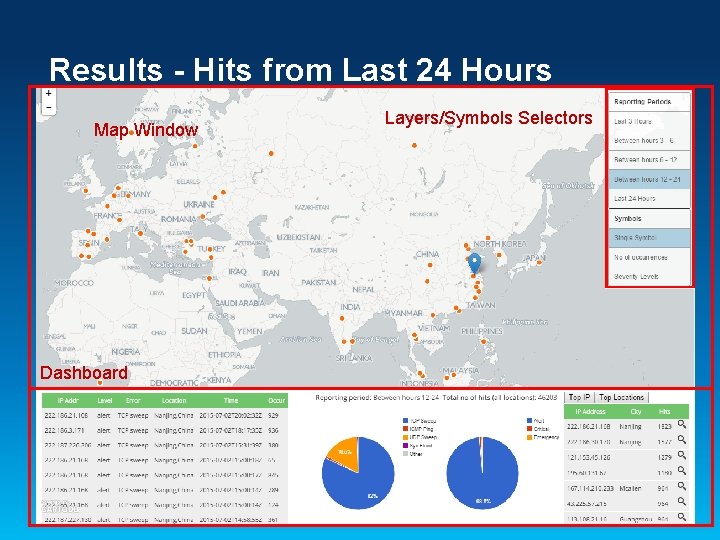Click the IP Address column header
The height and width of the screenshot is (540, 720).
[591, 411]
